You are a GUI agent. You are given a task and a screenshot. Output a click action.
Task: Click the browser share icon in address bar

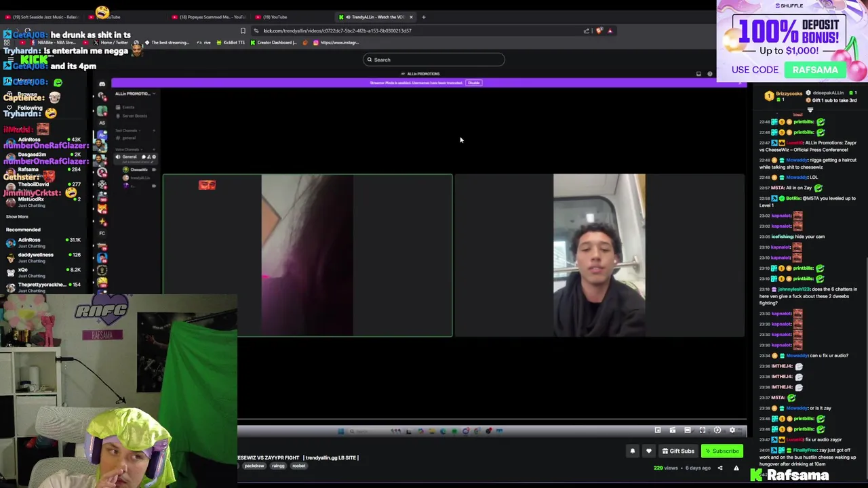tap(587, 30)
